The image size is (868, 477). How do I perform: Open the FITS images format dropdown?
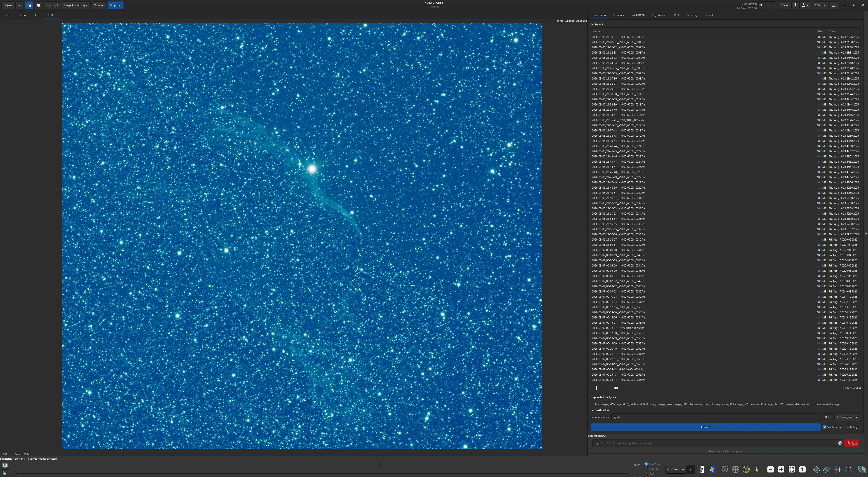click(x=847, y=417)
